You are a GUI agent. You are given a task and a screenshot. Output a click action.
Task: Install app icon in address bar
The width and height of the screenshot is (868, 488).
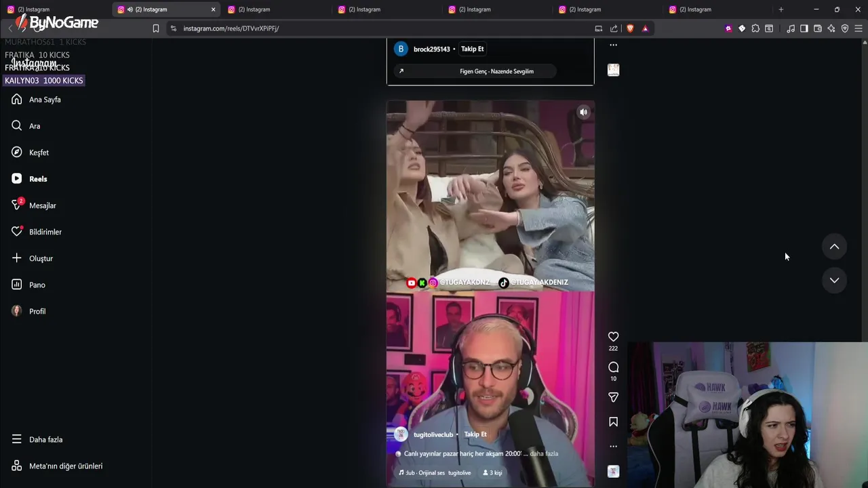pyautogui.click(x=598, y=28)
